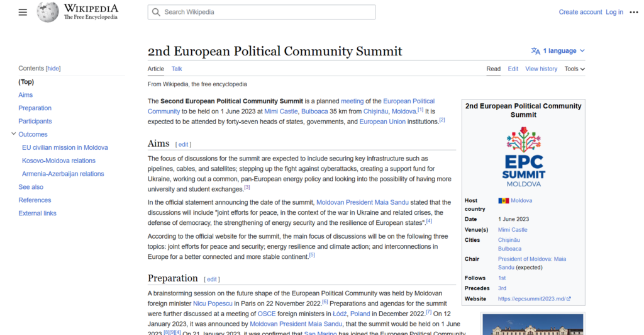
Task: Open Mimi Castle link in infobox Venue
Action: click(x=513, y=230)
